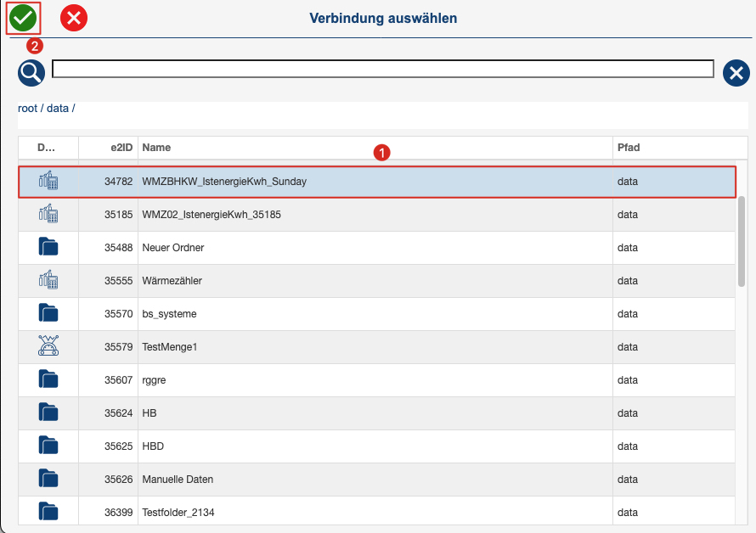Cancel dialog with red X icon
Viewport: 756px width, 533px height.
point(74,19)
